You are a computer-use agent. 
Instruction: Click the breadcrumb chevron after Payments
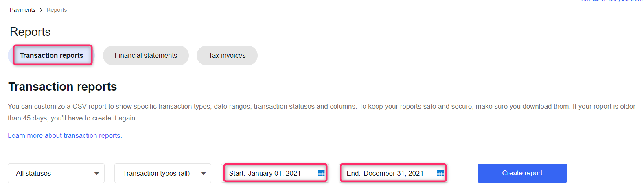(x=41, y=10)
